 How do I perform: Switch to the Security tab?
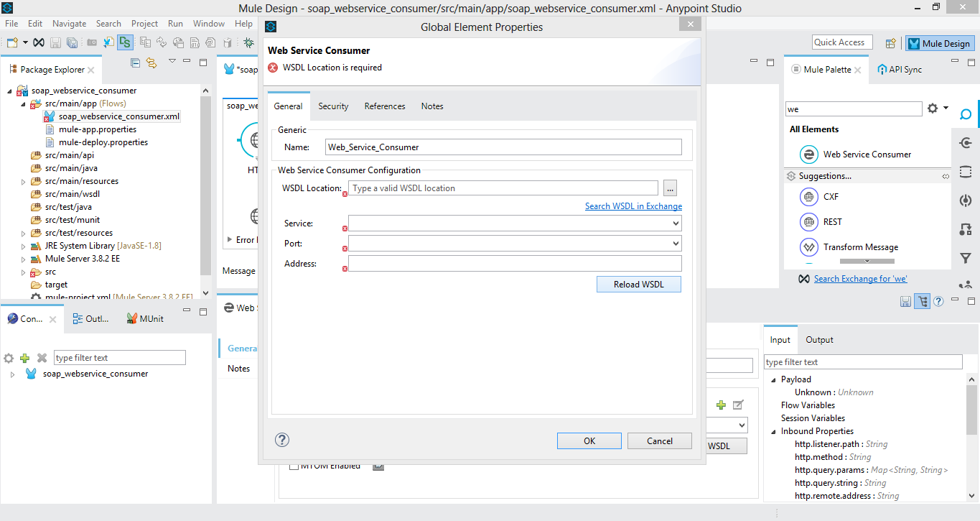[x=333, y=106]
